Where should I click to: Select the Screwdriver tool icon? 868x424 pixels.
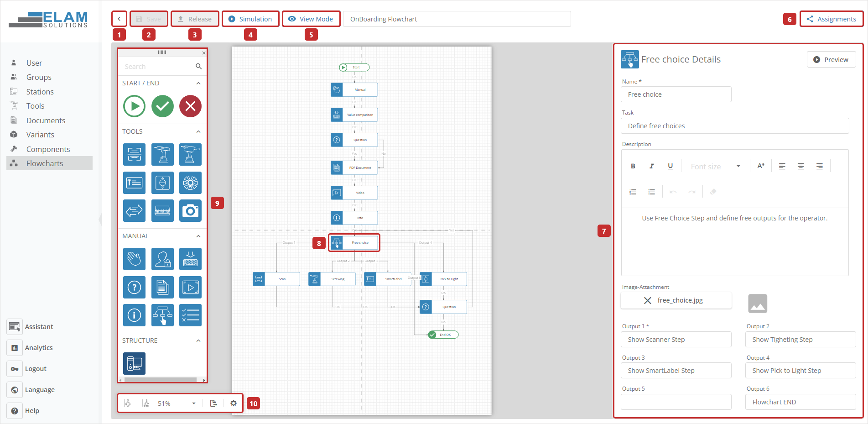tap(162, 154)
